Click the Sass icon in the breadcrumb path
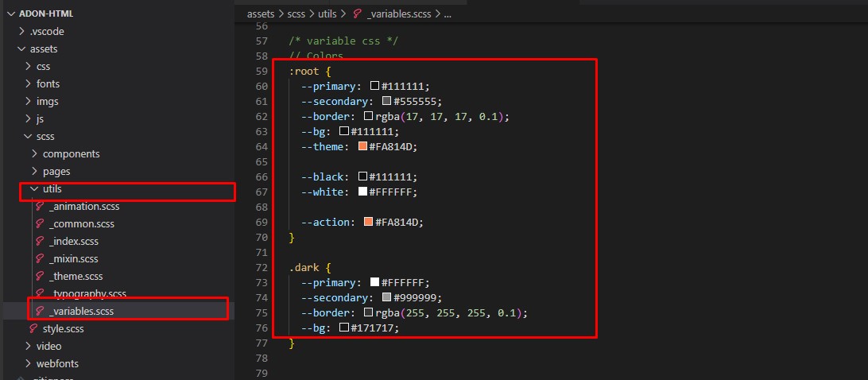Image resolution: width=868 pixels, height=380 pixels. point(357,14)
